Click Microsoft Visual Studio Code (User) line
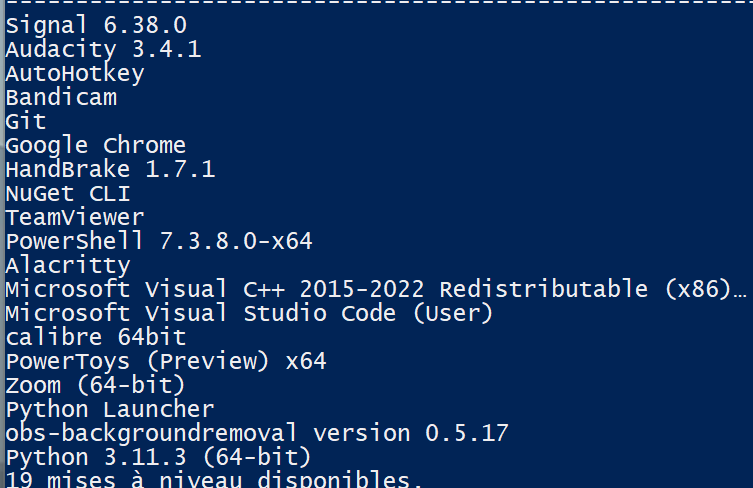This screenshot has height=488, width=753. pyautogui.click(x=249, y=313)
